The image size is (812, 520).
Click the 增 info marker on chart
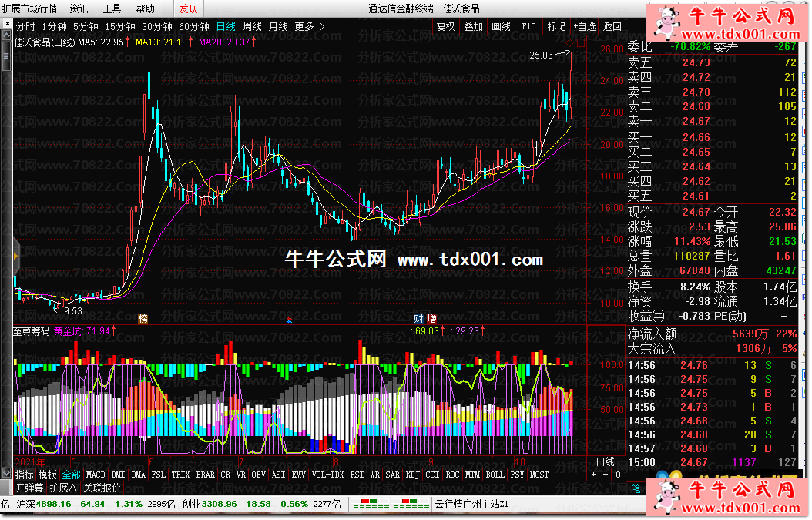point(432,318)
